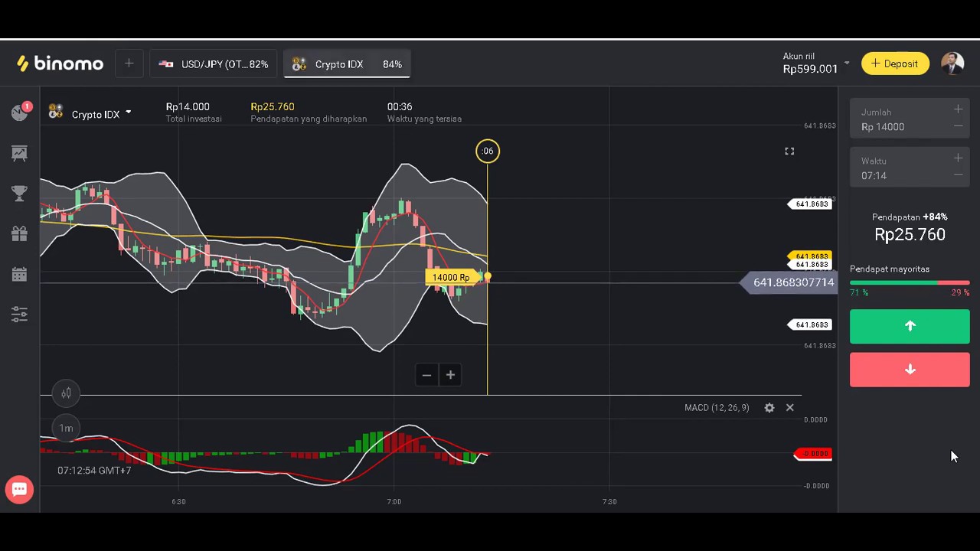Click the MACD (12, 26, 9) label
Image resolution: width=980 pixels, height=551 pixels.
717,408
